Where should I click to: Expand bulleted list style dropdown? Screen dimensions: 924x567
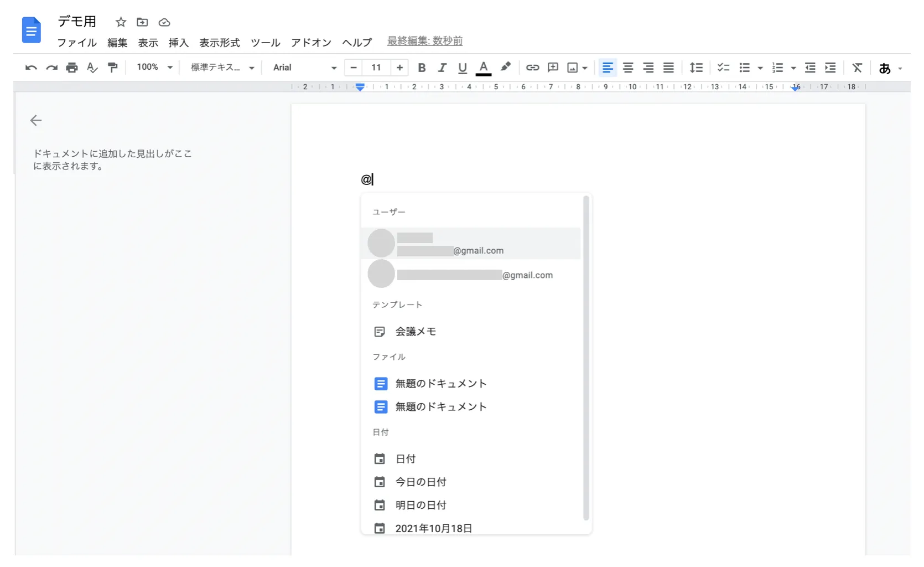[x=760, y=68]
